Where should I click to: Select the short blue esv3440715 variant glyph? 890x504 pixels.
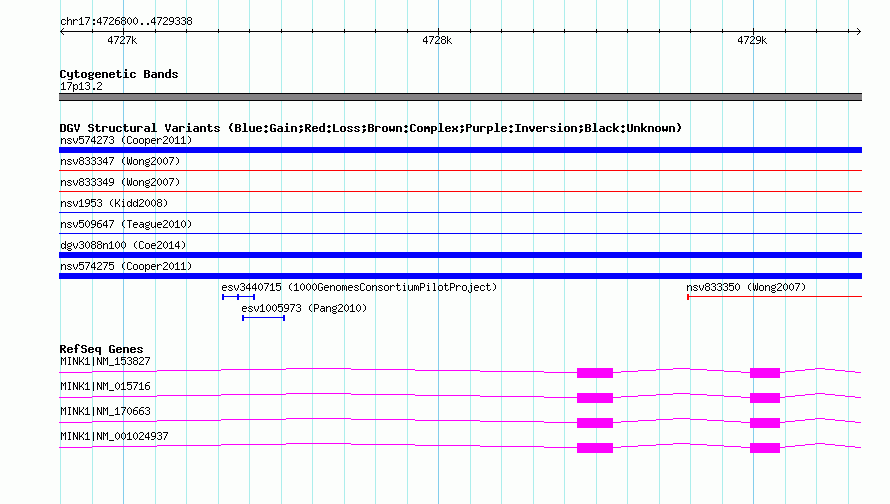pyautogui.click(x=238, y=297)
